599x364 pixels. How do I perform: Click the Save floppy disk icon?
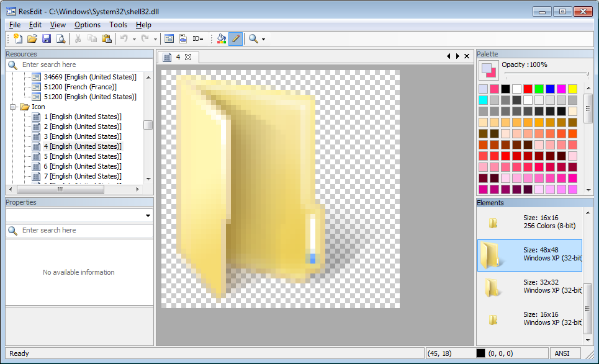(47, 38)
